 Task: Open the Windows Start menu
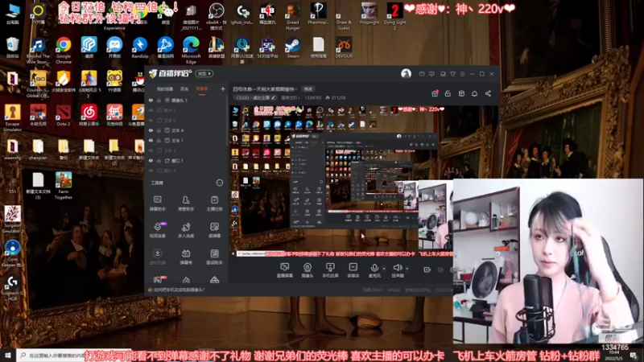click(x=8, y=355)
